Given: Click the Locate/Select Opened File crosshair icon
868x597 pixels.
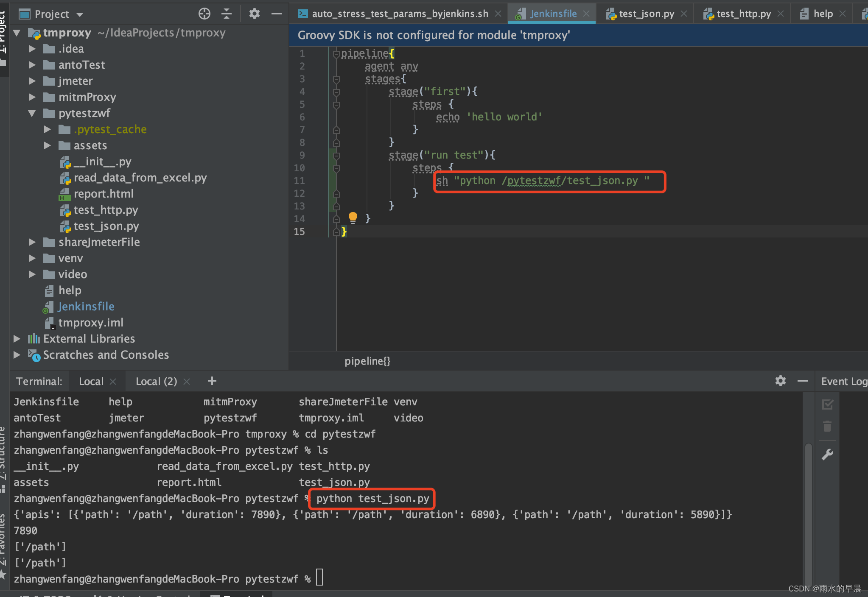Looking at the screenshot, I should pyautogui.click(x=204, y=14).
